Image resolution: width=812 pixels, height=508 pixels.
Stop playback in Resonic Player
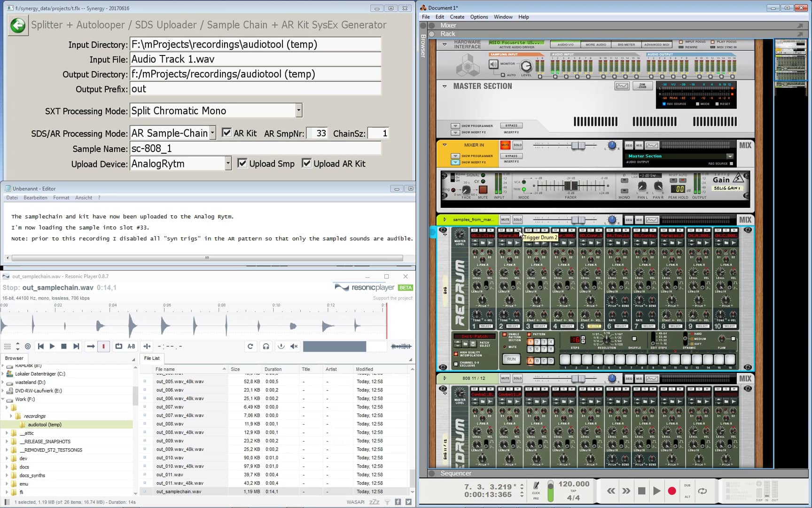64,346
